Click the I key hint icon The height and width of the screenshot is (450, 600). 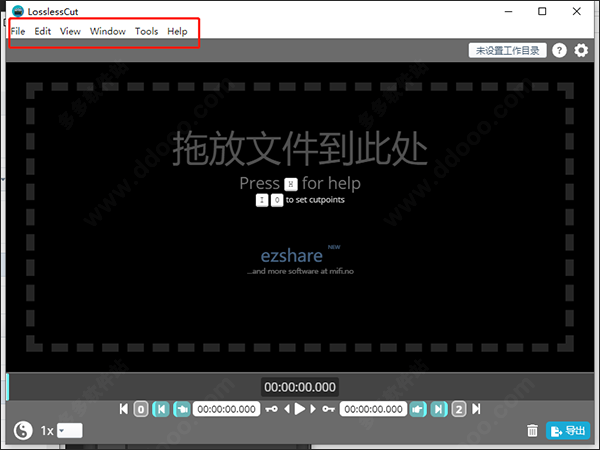tap(262, 200)
